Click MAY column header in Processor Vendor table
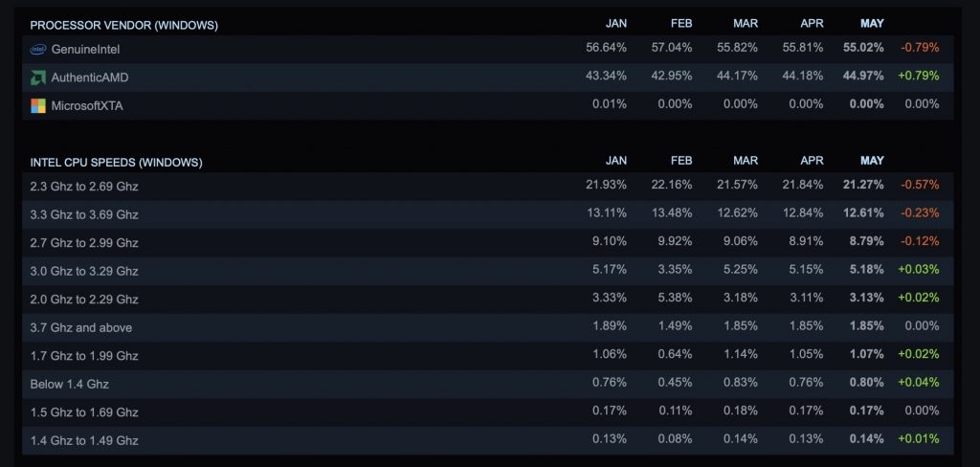This screenshot has width=980, height=467. pos(872,24)
